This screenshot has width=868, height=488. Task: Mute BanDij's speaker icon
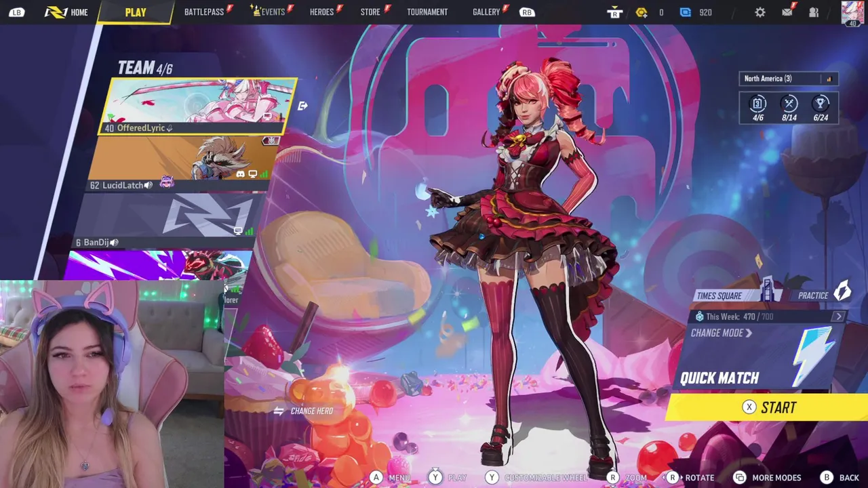coord(114,242)
